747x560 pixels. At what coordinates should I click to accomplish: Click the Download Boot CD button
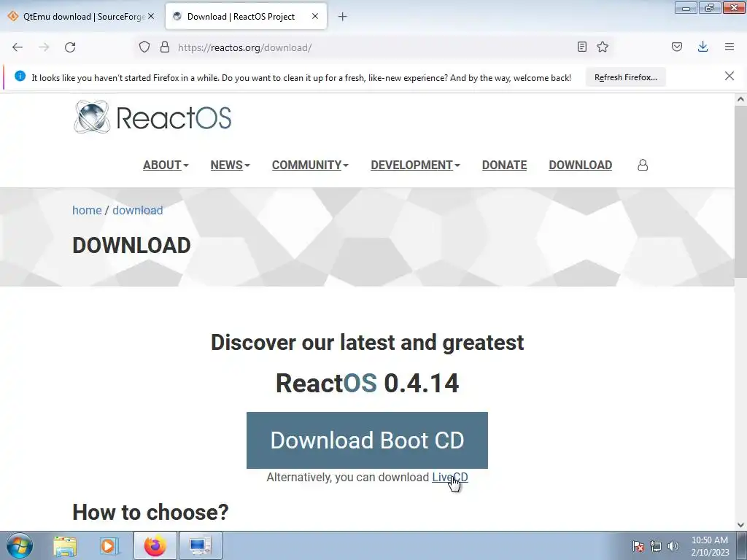[x=367, y=440]
